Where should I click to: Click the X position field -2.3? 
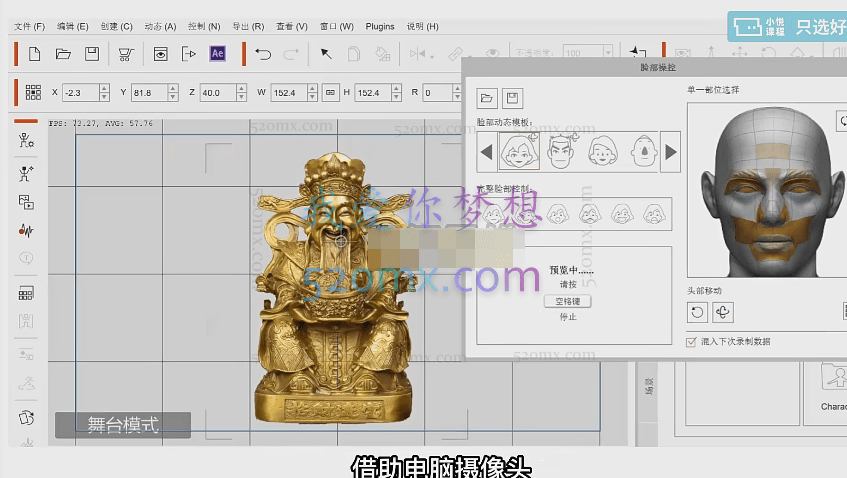pos(81,92)
